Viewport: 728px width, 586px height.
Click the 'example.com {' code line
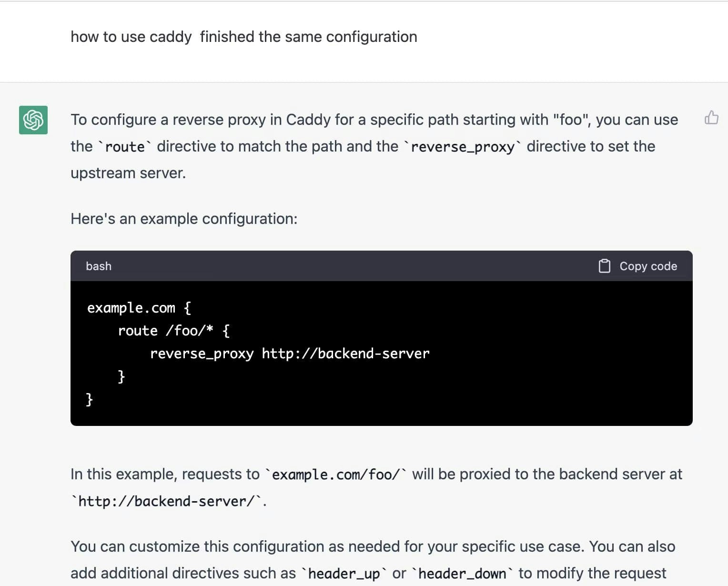coord(139,308)
